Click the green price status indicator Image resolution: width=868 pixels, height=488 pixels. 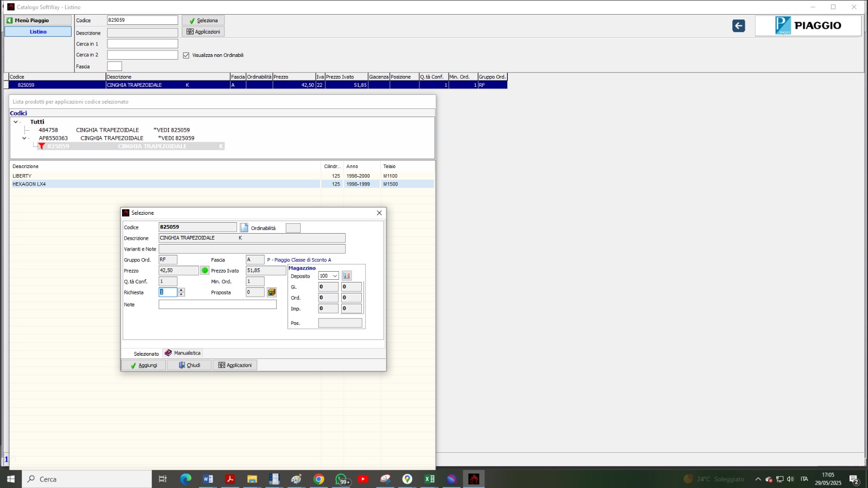point(205,271)
